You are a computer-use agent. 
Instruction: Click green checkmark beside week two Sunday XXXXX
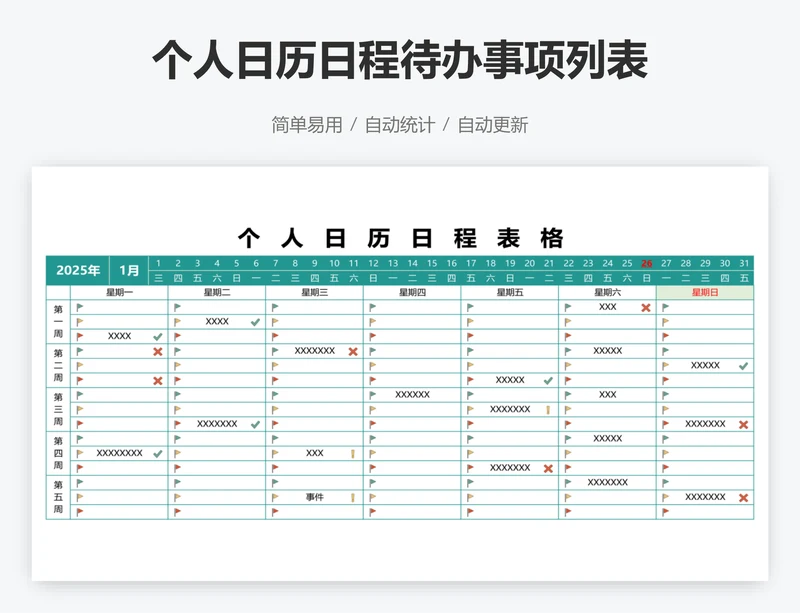coord(743,366)
